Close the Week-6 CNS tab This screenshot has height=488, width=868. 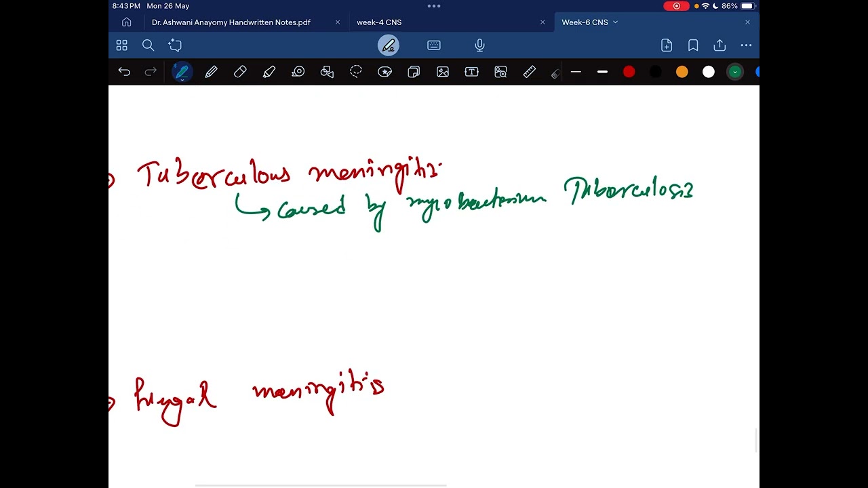pos(747,22)
